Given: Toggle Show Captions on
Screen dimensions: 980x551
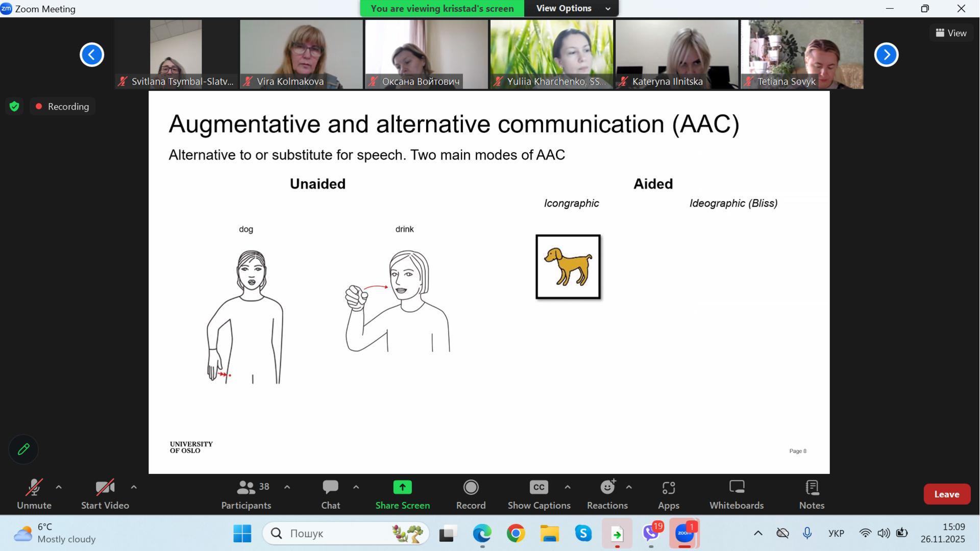Looking at the screenshot, I should click(x=539, y=494).
